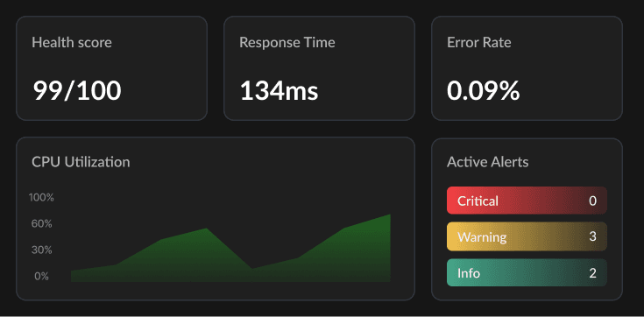Viewport: 644px width, 317px height.
Task: Select the 0.09% error rate value
Action: pos(484,90)
